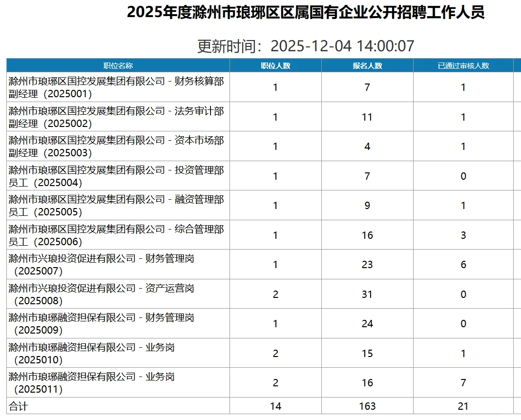Click the total applicants number 163

[x=367, y=406]
